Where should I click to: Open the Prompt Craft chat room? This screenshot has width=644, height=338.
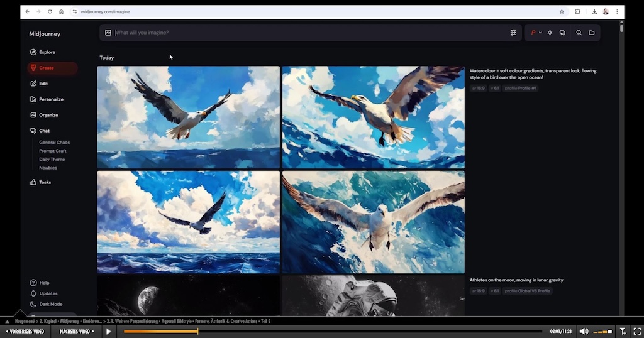tap(52, 151)
